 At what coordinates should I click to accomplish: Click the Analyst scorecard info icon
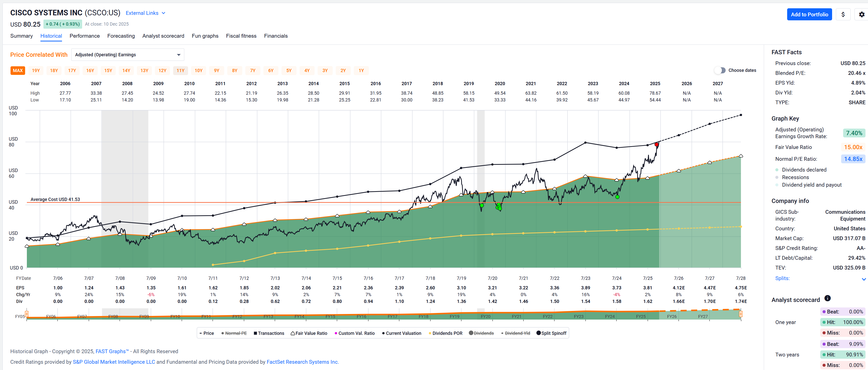click(x=827, y=298)
